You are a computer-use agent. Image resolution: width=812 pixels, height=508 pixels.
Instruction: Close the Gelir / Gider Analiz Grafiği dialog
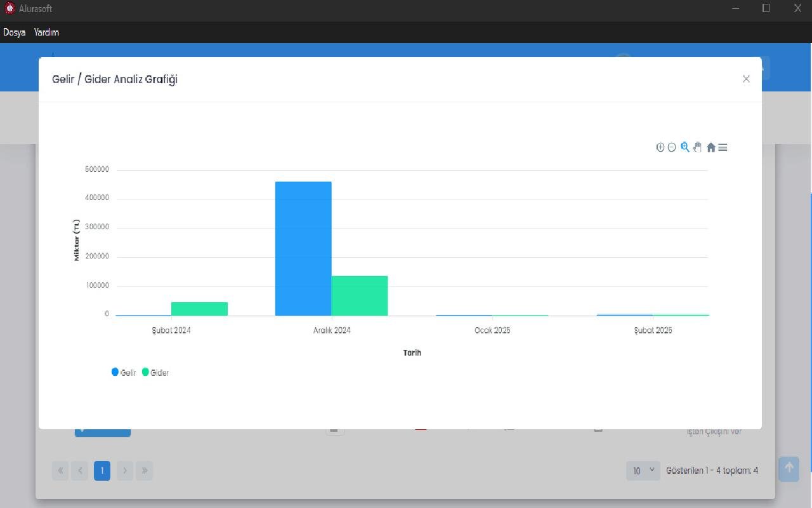(746, 79)
